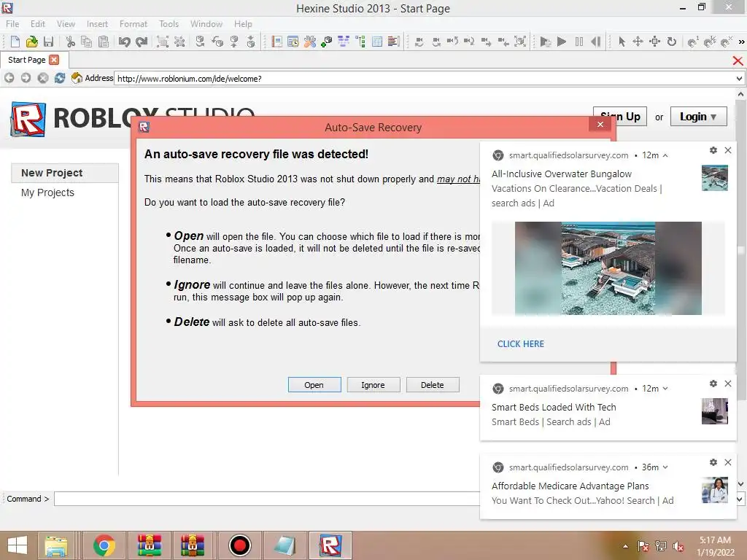Open the Login dropdown button

(x=698, y=117)
